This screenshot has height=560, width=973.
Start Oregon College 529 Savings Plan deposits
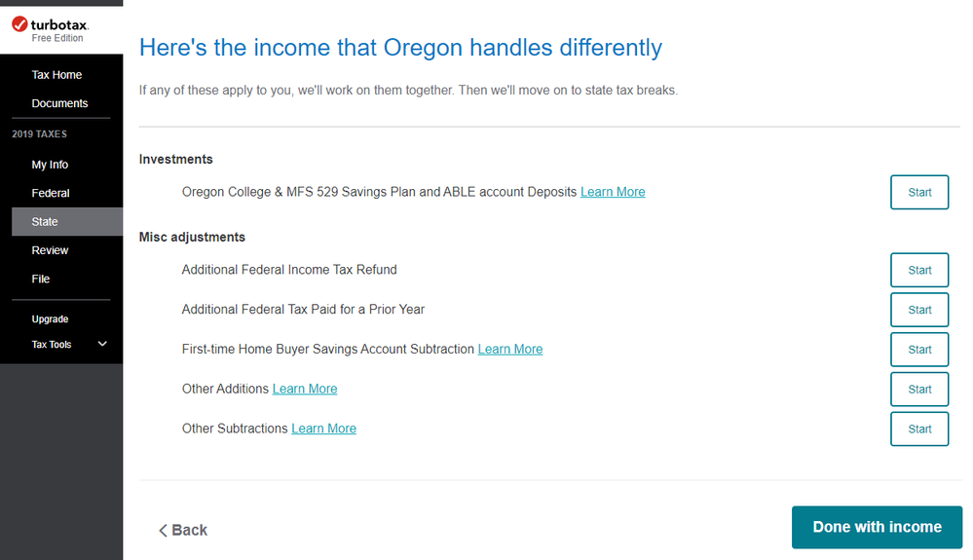(x=919, y=192)
